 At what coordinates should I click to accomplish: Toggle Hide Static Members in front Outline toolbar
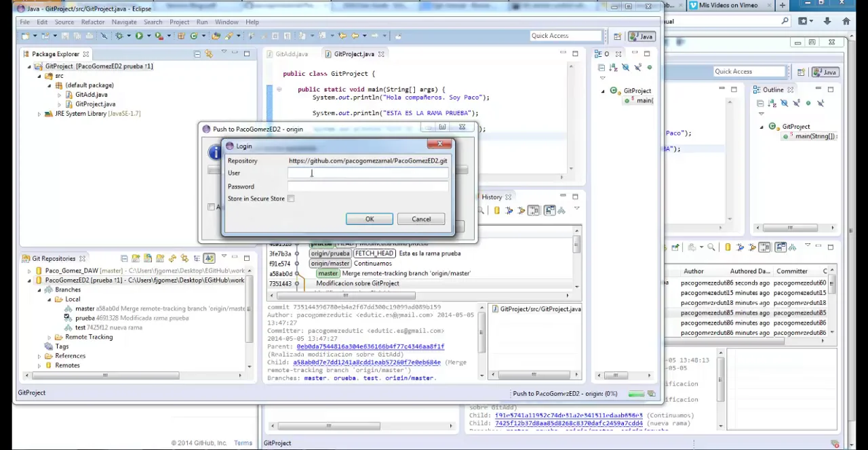coord(637,67)
